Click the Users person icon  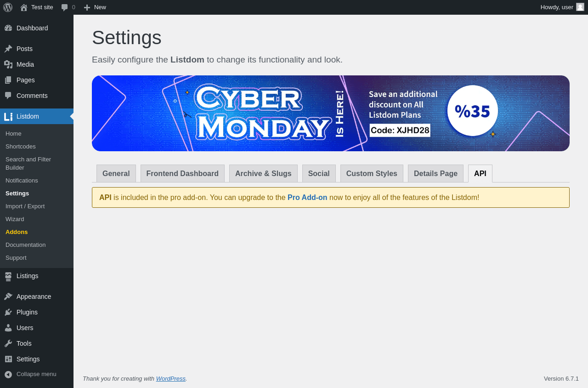8,328
